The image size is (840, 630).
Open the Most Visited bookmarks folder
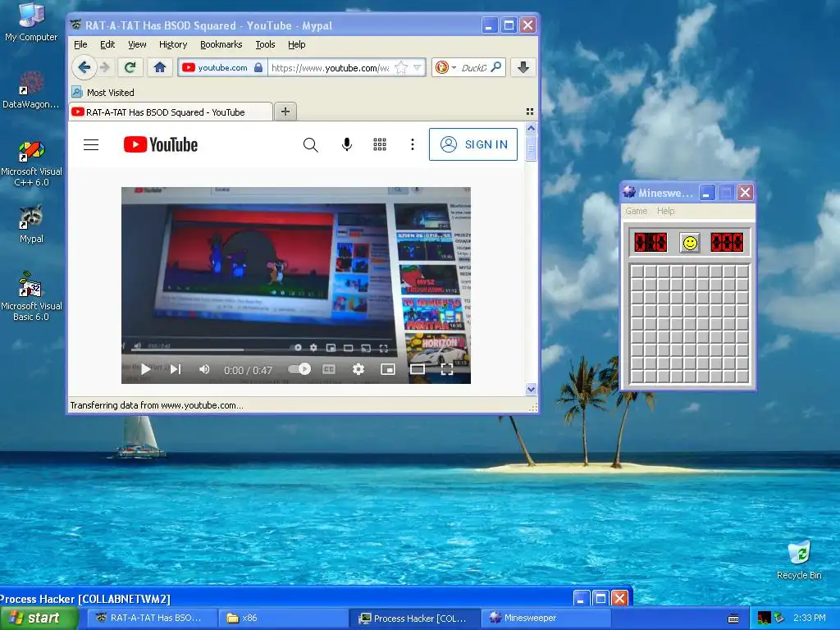(x=103, y=93)
